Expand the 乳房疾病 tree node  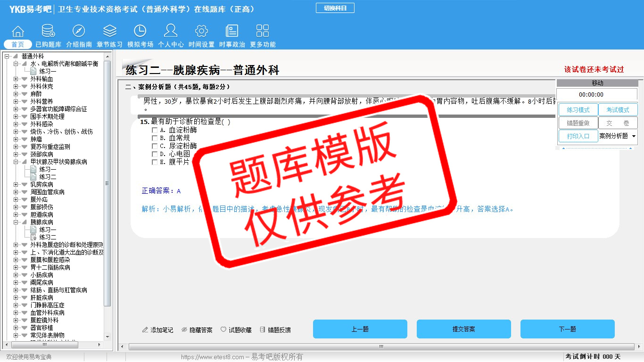[x=16, y=184]
